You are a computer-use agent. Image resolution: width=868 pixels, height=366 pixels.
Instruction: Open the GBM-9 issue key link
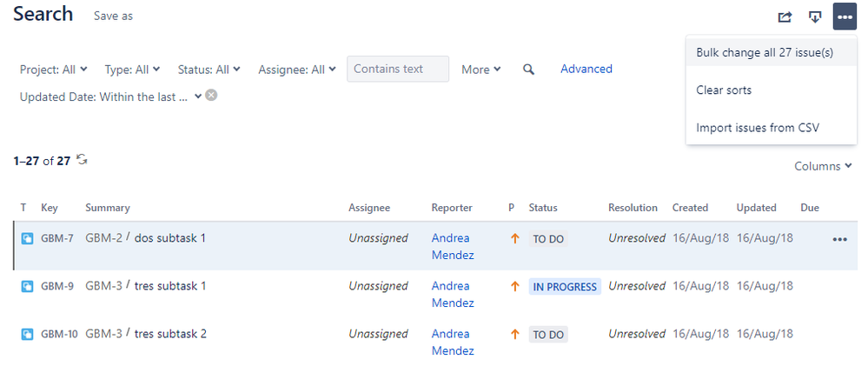tap(57, 287)
